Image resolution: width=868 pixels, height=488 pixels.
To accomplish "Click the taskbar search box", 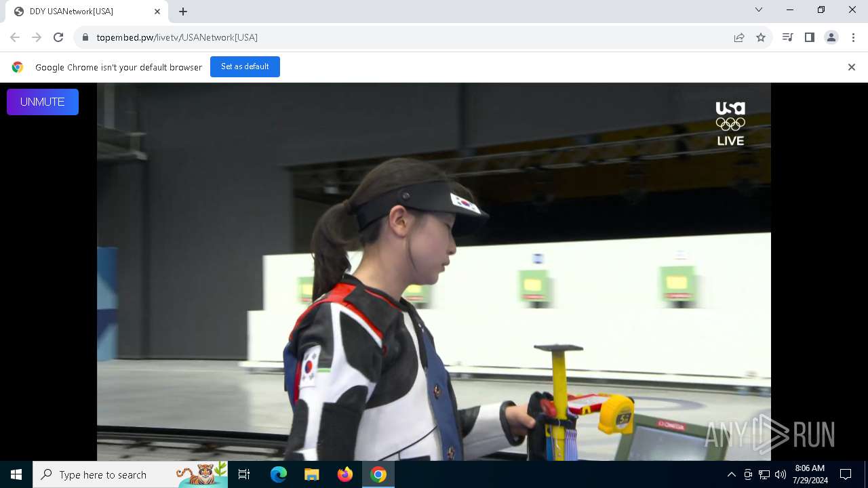I will pyautogui.click(x=130, y=474).
